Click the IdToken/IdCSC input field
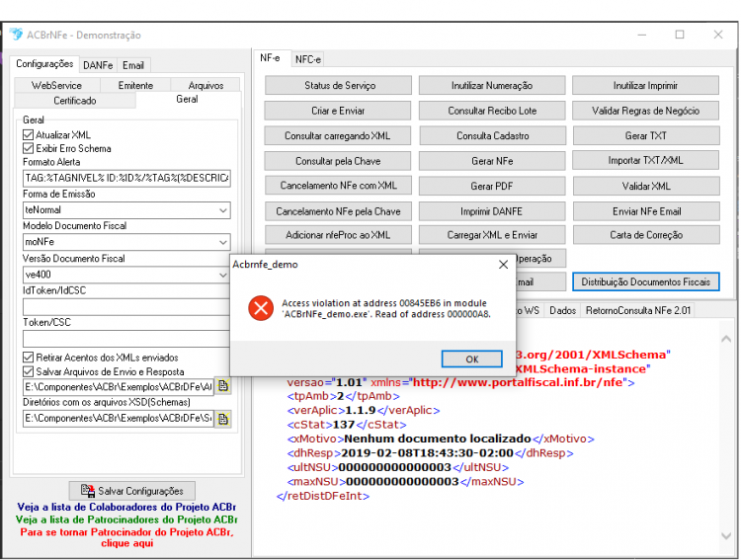The image size is (741, 560). (126, 307)
